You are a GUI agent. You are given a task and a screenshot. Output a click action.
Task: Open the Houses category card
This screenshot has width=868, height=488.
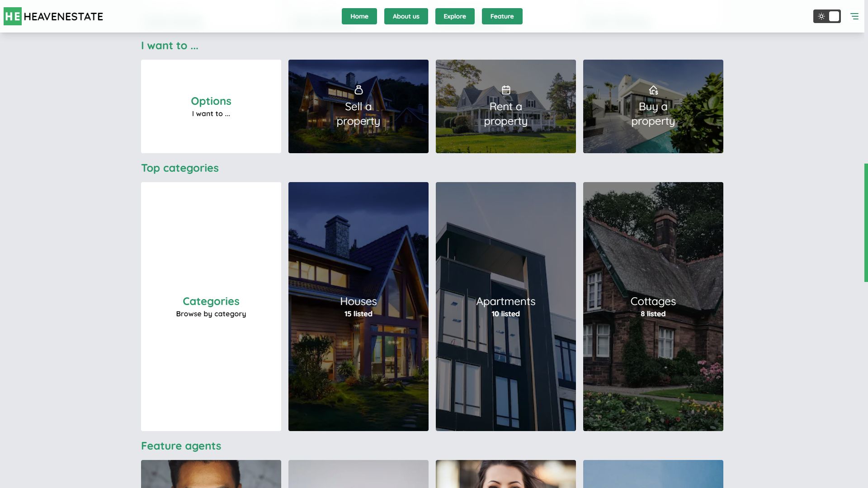point(358,306)
